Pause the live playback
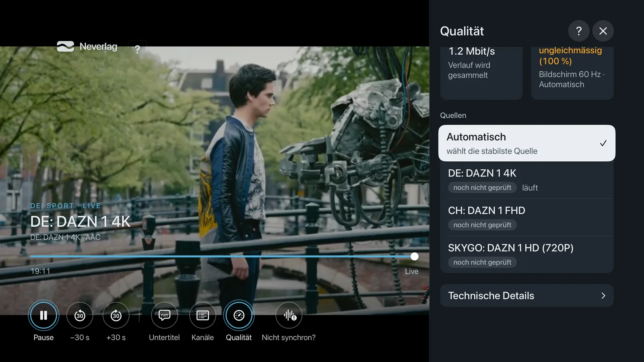The image size is (644, 362). [43, 315]
